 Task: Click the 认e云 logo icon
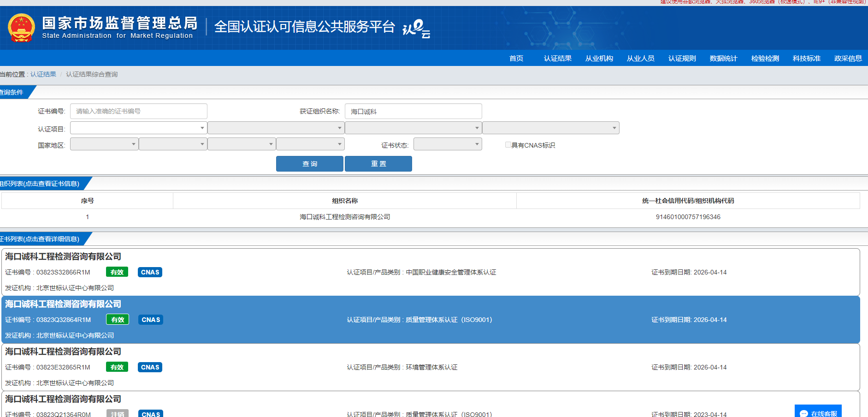tap(416, 28)
